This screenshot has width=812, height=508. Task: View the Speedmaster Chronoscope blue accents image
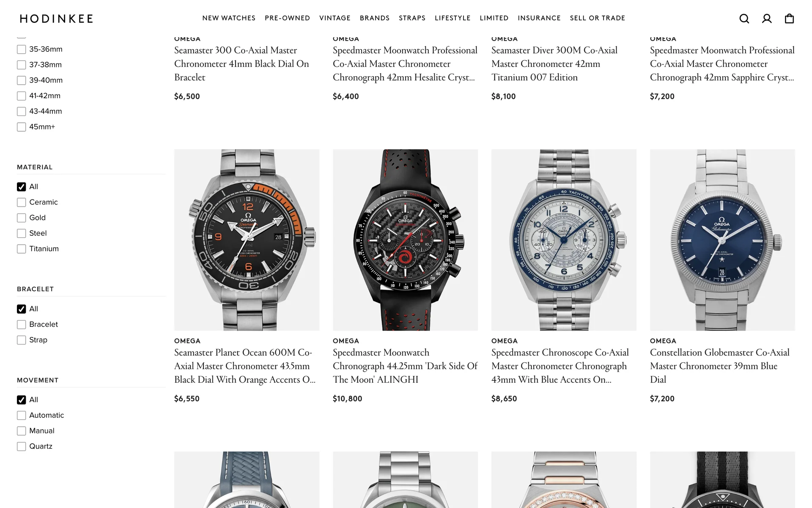point(564,240)
